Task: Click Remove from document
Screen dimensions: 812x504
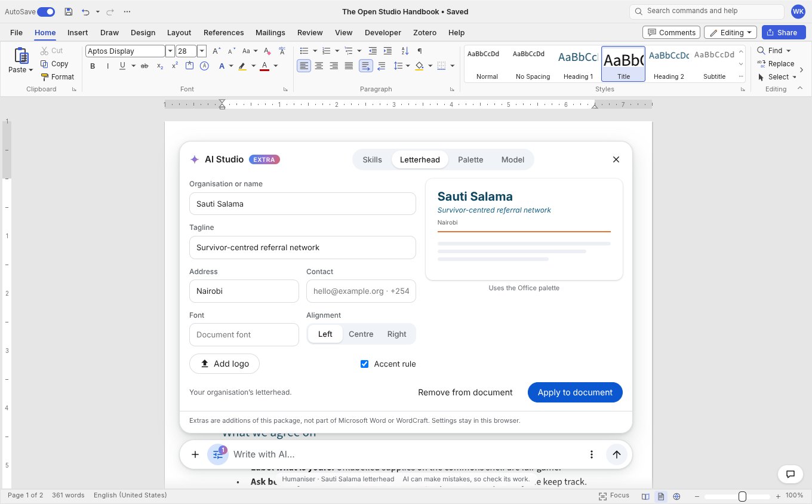Action: pos(465,392)
